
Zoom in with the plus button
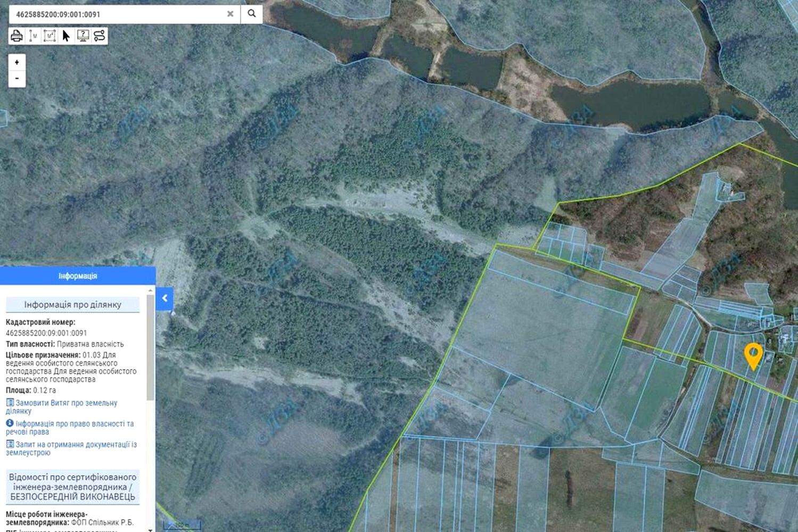click(x=17, y=62)
